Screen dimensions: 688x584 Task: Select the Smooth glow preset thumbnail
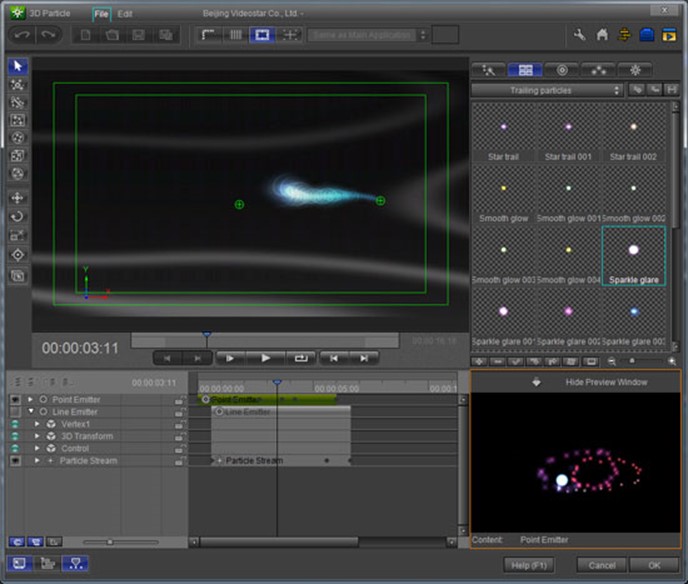(x=504, y=194)
